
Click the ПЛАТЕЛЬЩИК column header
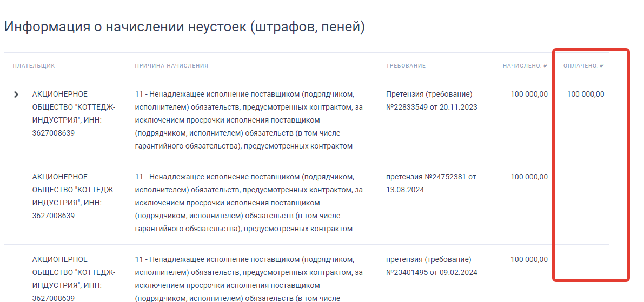coord(34,66)
